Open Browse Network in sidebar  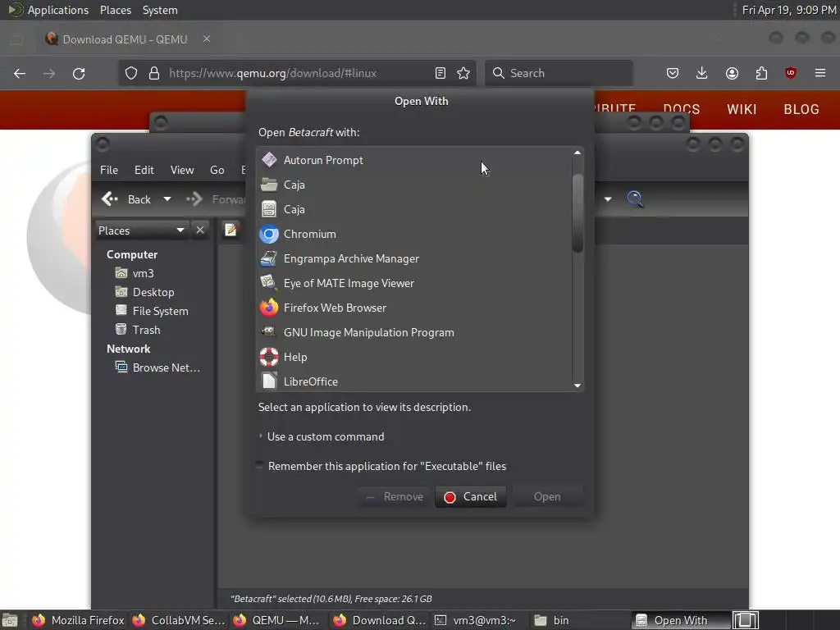click(158, 367)
